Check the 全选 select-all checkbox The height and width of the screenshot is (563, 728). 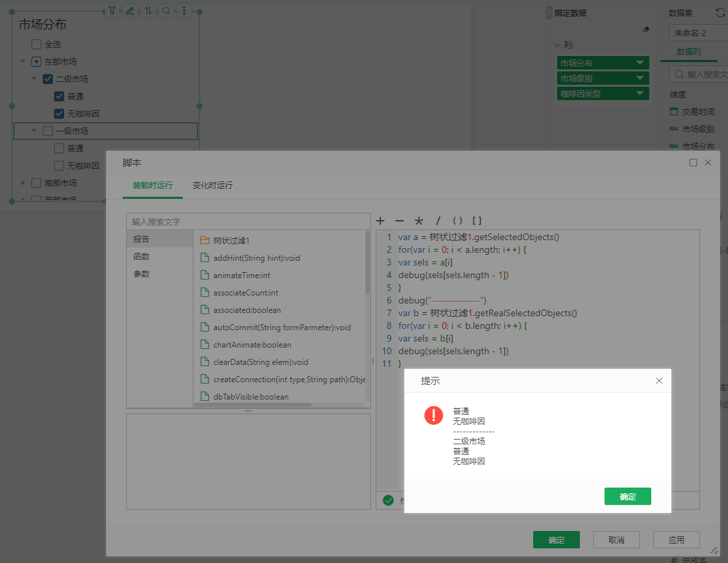tap(37, 44)
